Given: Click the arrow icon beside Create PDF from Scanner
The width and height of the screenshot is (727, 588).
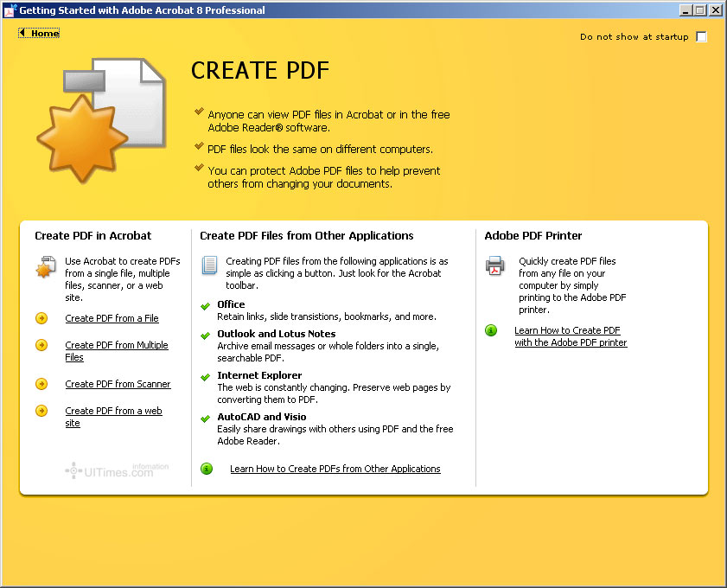Looking at the screenshot, I should click(41, 384).
